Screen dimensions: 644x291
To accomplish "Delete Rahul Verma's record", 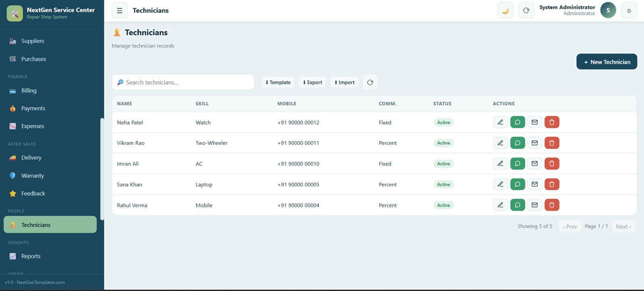I will coord(552,205).
